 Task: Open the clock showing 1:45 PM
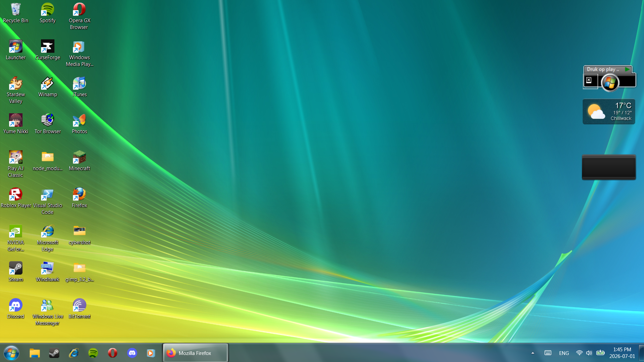(622, 353)
